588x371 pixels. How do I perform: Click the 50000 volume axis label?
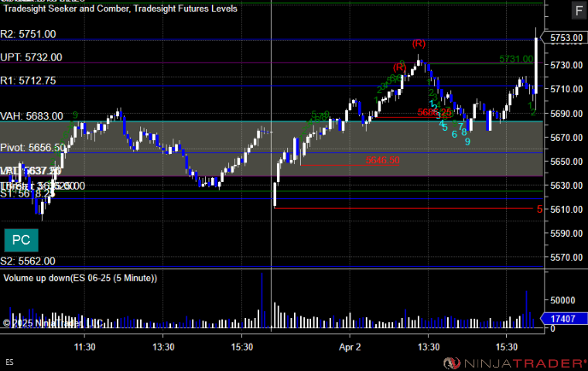tap(562, 301)
